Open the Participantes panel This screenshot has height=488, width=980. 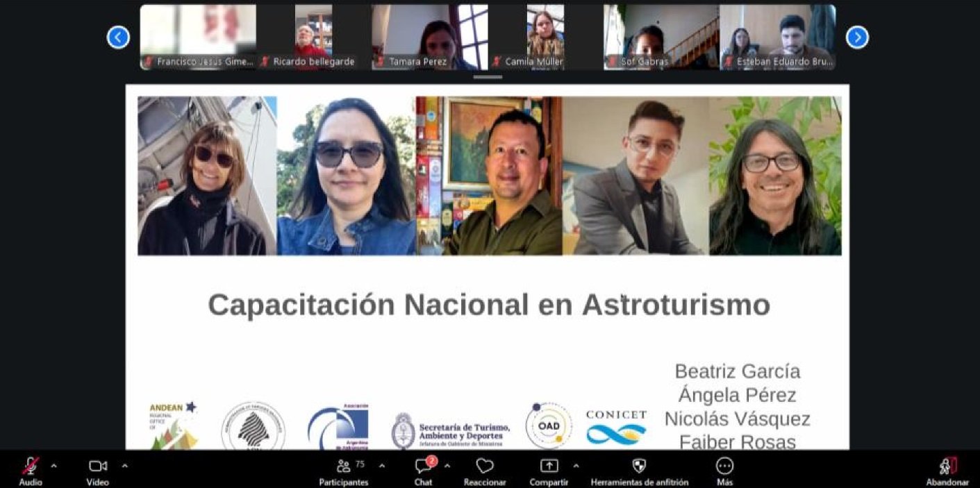[x=343, y=466]
